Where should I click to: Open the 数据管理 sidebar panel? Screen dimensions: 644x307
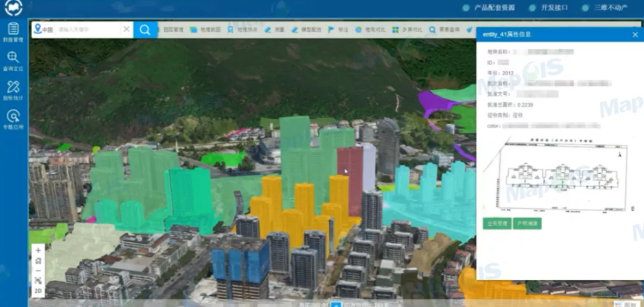pyautogui.click(x=13, y=32)
